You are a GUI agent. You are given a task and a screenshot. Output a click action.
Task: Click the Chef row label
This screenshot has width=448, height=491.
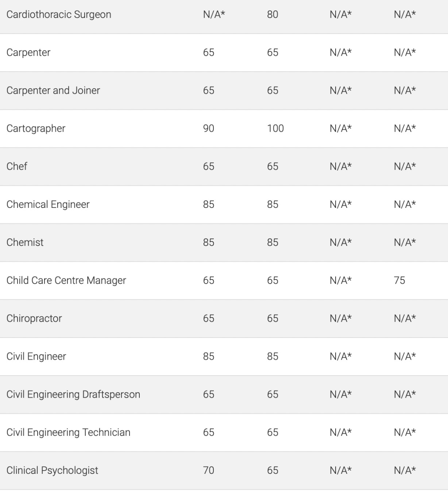click(x=17, y=167)
